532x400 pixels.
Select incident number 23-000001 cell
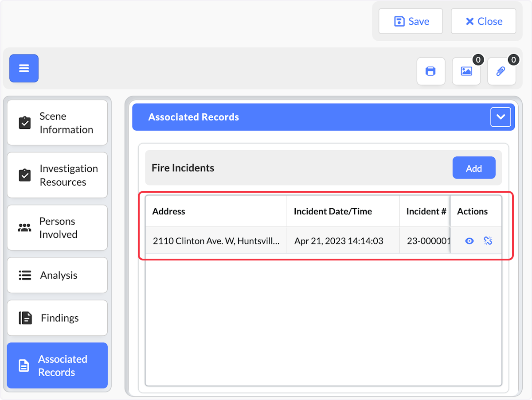[425, 241]
